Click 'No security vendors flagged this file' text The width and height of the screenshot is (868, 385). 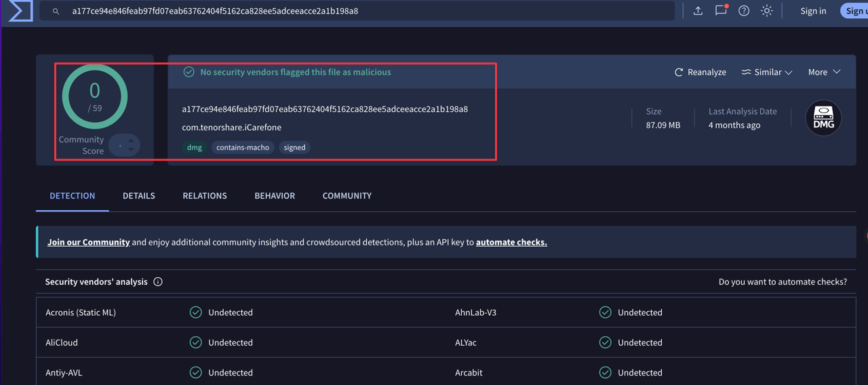pyautogui.click(x=296, y=72)
